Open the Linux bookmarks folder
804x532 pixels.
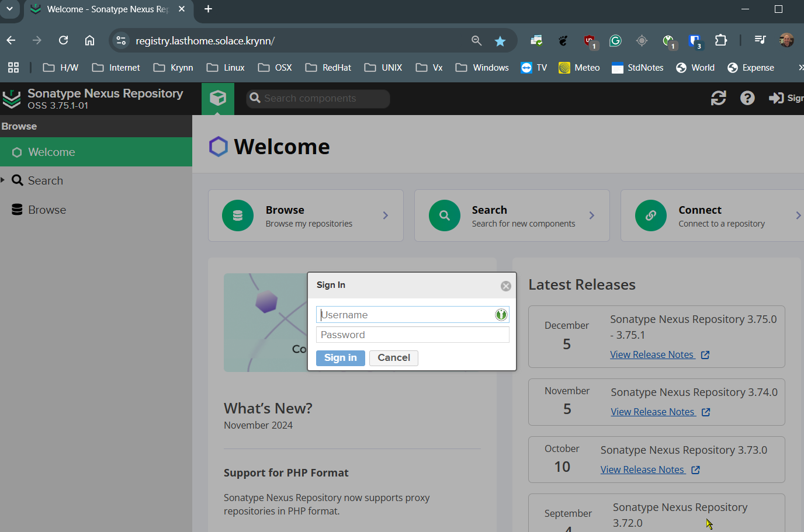(x=226, y=68)
